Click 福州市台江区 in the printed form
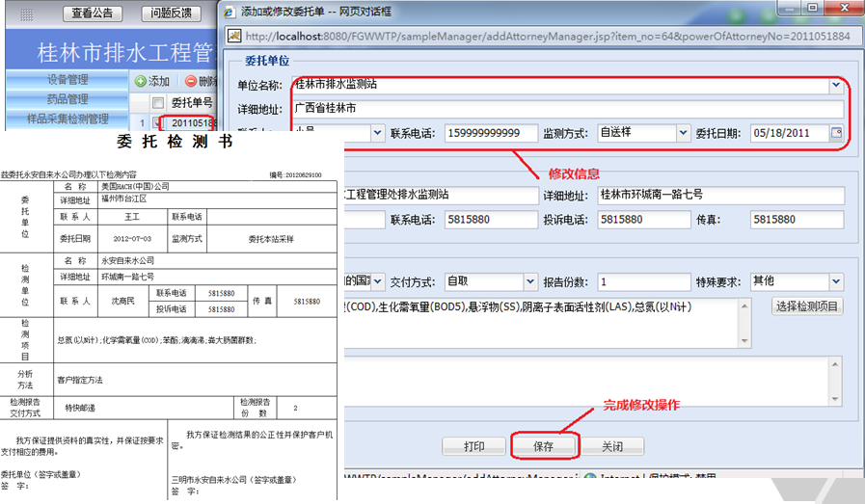 [x=124, y=199]
